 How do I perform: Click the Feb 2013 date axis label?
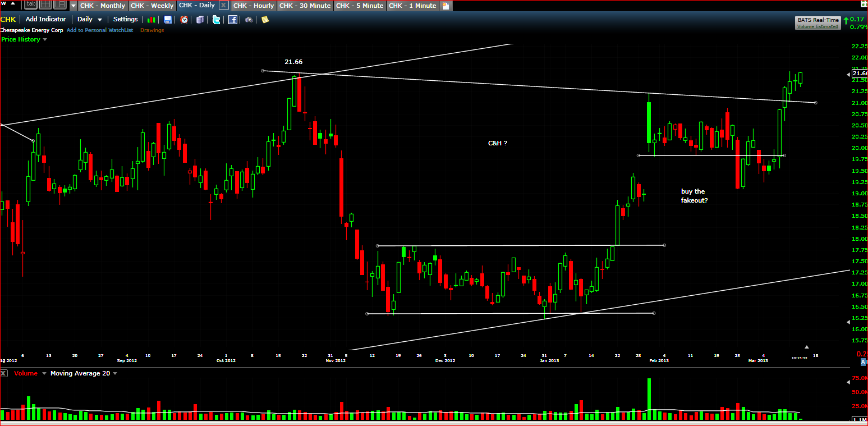point(659,360)
